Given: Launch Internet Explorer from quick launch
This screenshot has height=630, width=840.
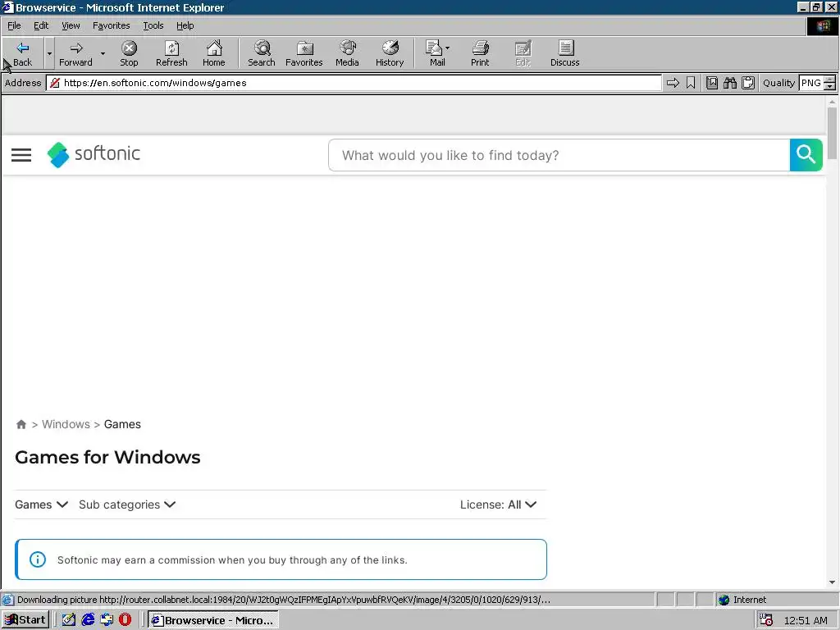Looking at the screenshot, I should pos(88,620).
